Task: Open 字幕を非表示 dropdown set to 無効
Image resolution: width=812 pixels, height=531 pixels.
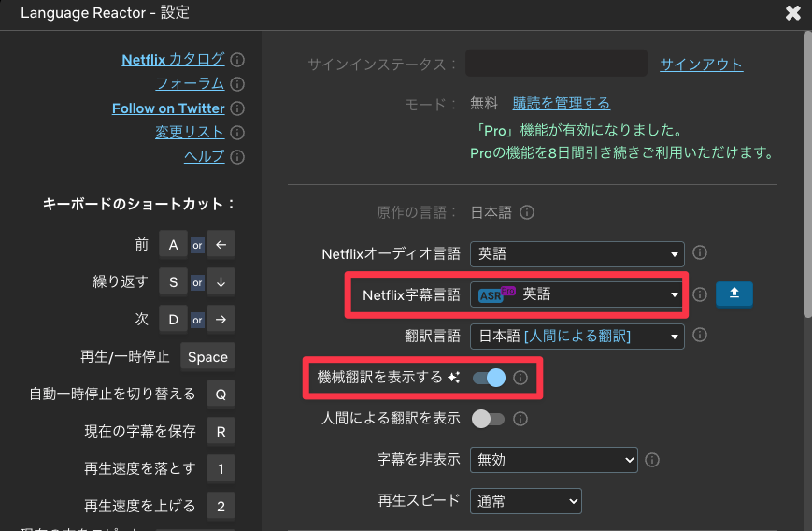Action: tap(553, 460)
